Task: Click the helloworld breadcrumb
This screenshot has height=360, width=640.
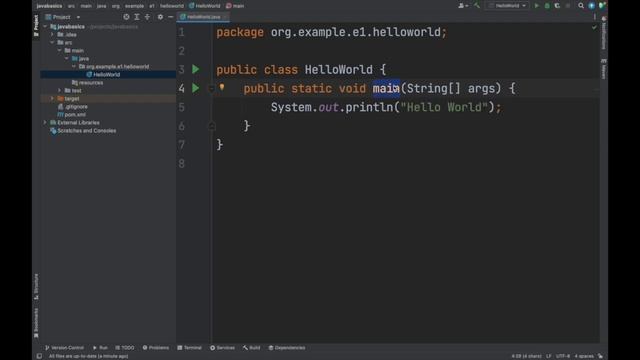Action: [x=172, y=6]
